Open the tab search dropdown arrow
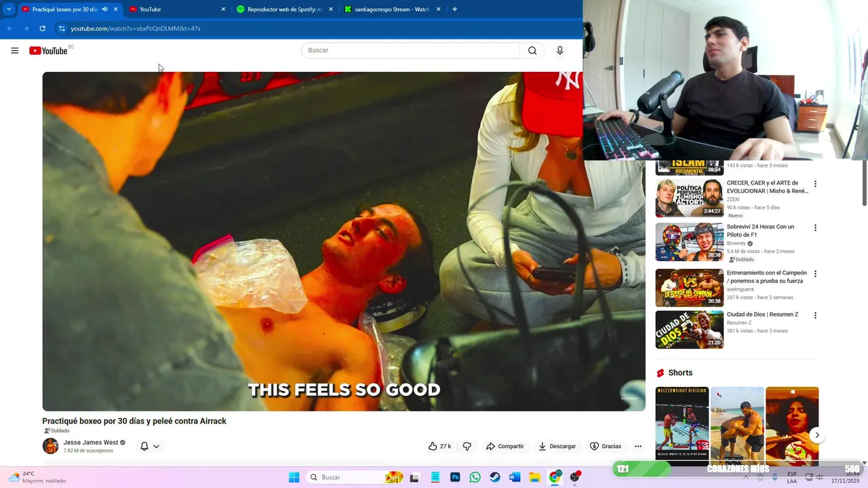 (x=9, y=9)
